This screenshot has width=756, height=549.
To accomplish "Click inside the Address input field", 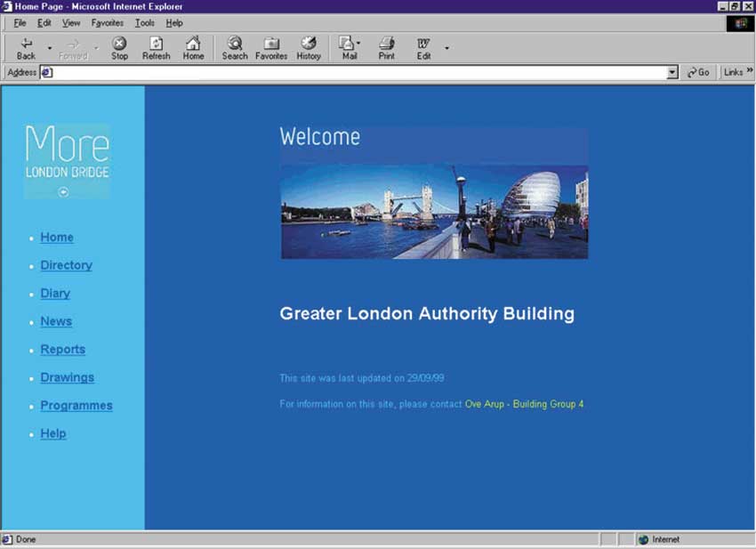I will [356, 72].
